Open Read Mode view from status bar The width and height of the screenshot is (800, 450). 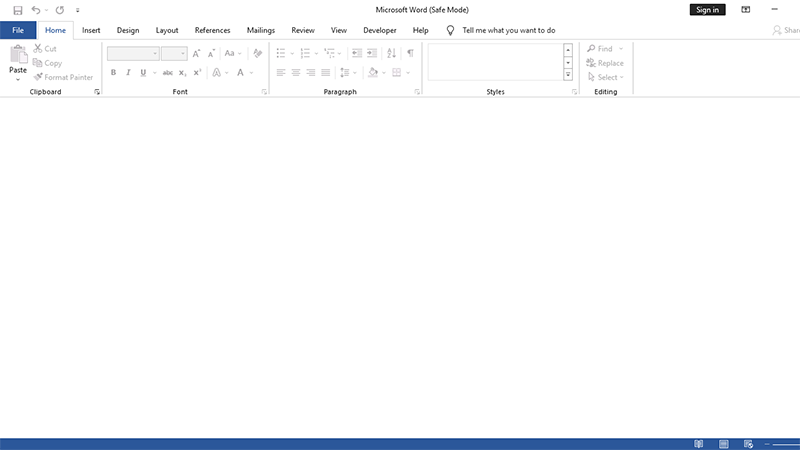[x=699, y=444]
